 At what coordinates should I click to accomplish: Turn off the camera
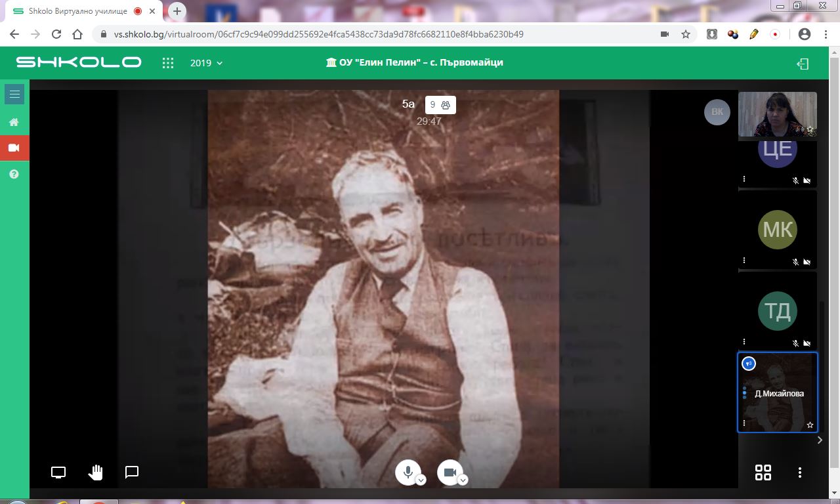(450, 472)
